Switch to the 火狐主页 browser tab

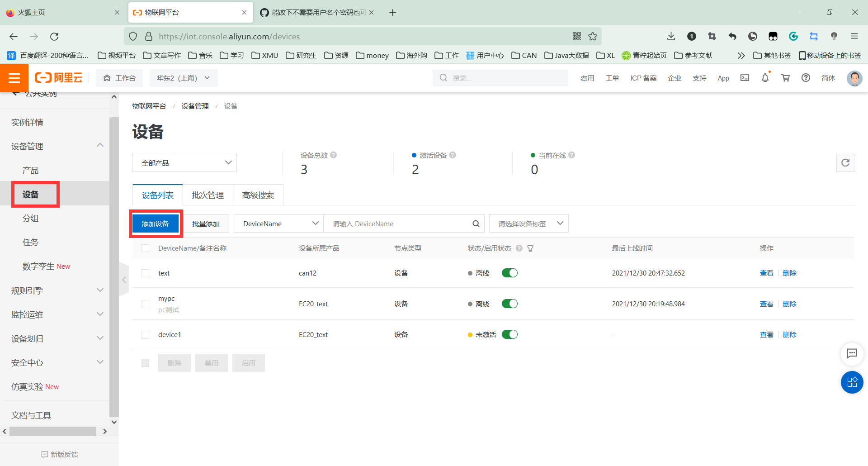(x=63, y=13)
